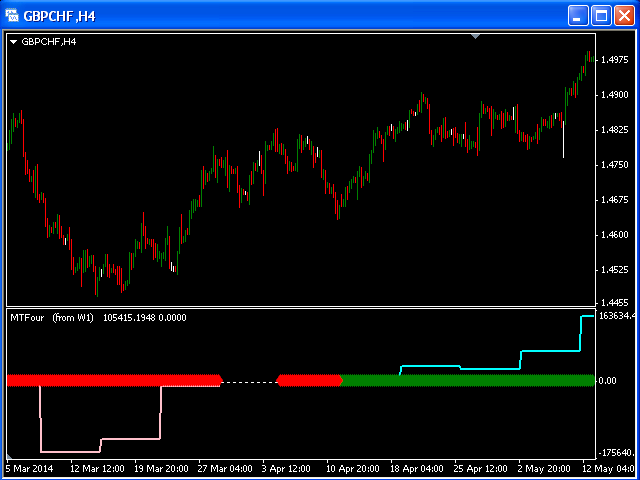This screenshot has width=640, height=480.
Task: Click the green histogram bar in MTFour
Action: (x=470, y=380)
